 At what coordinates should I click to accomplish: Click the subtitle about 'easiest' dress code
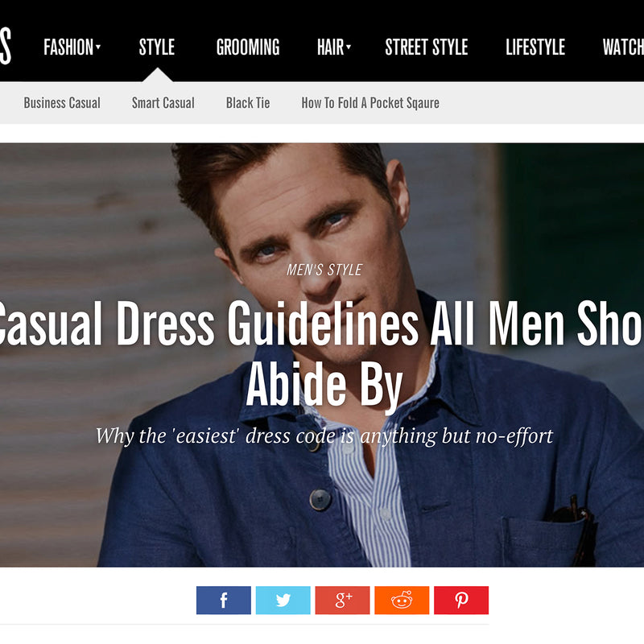(x=324, y=436)
